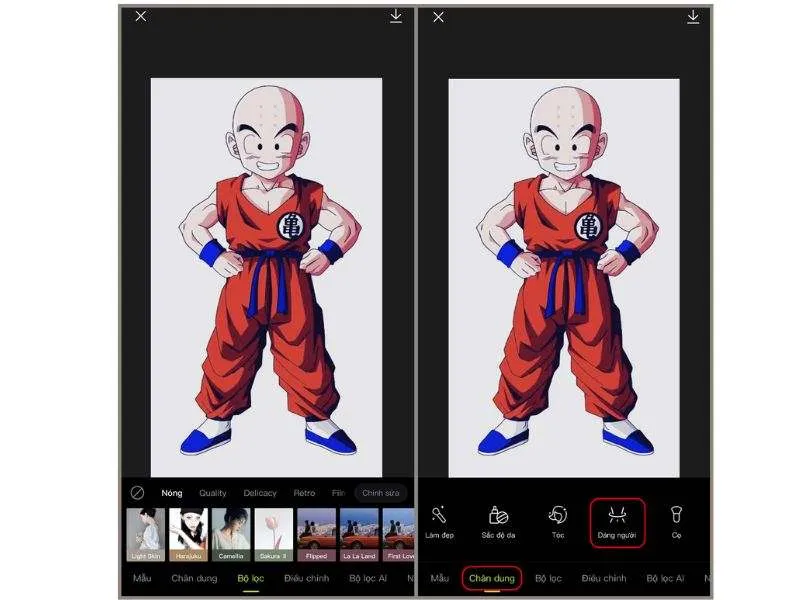Switch to Chân dung tab in left screen

pos(194,578)
